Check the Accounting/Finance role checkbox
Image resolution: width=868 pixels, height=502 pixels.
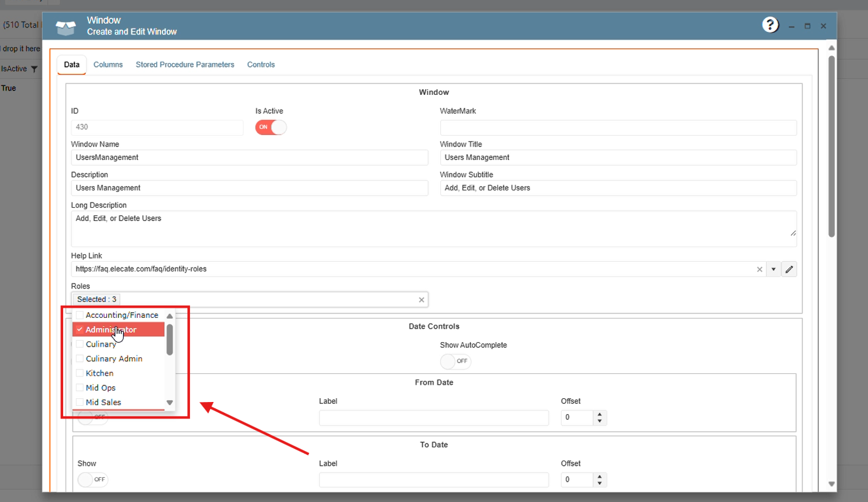[x=80, y=315]
